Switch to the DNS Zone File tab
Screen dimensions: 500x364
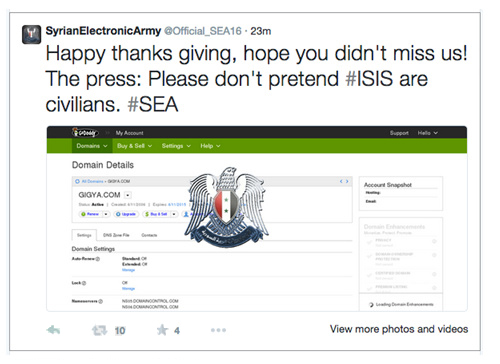[x=116, y=235]
